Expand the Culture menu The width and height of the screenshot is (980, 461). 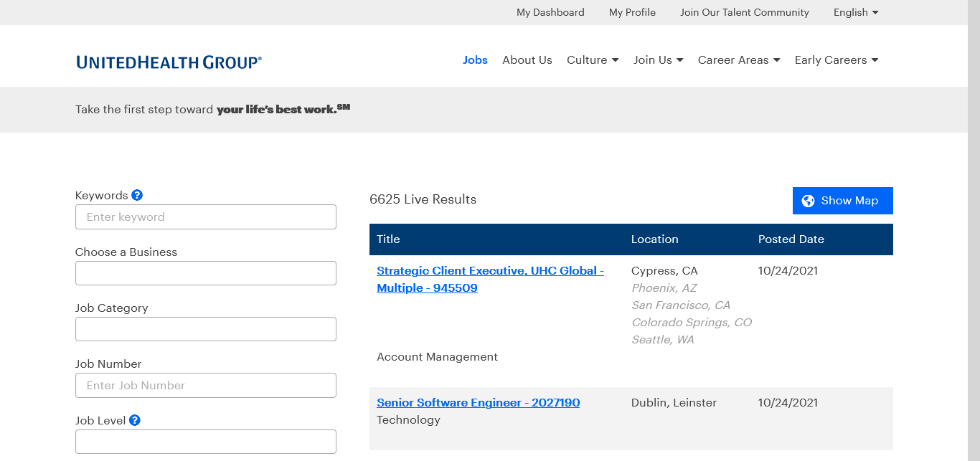pos(592,60)
